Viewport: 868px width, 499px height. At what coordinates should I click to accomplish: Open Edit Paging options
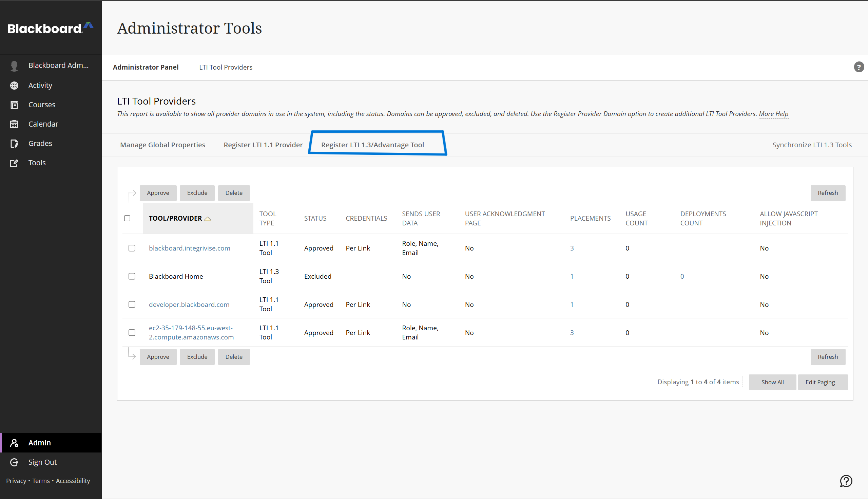[823, 382]
